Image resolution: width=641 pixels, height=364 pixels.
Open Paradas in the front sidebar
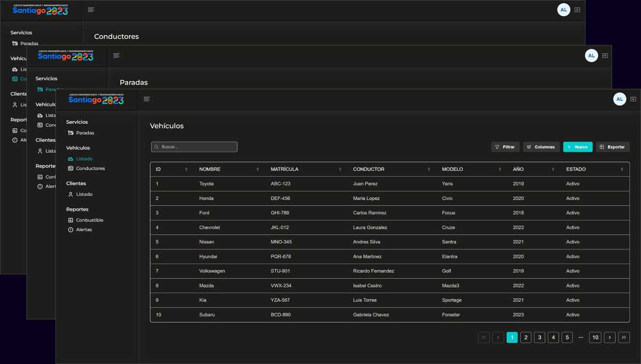click(x=84, y=133)
